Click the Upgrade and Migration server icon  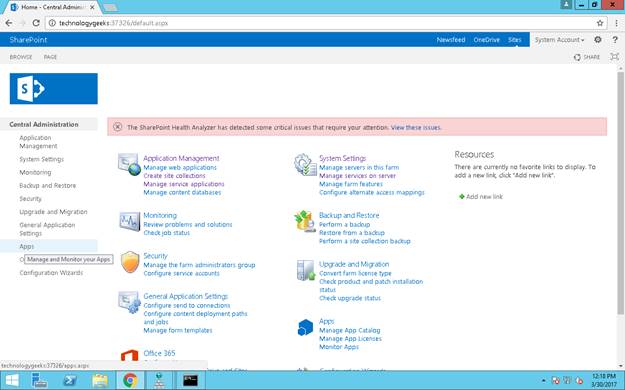point(306,270)
